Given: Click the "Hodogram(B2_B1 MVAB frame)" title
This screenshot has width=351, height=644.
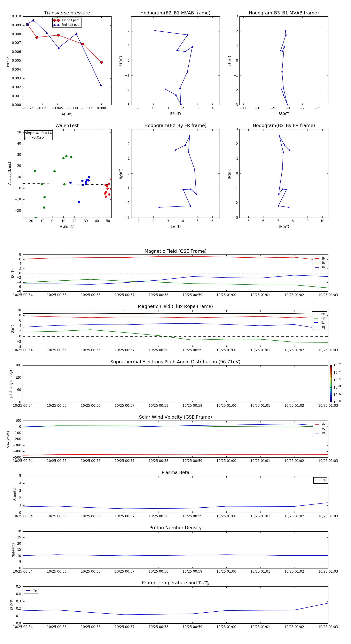Looking at the screenshot, I should (175, 13).
